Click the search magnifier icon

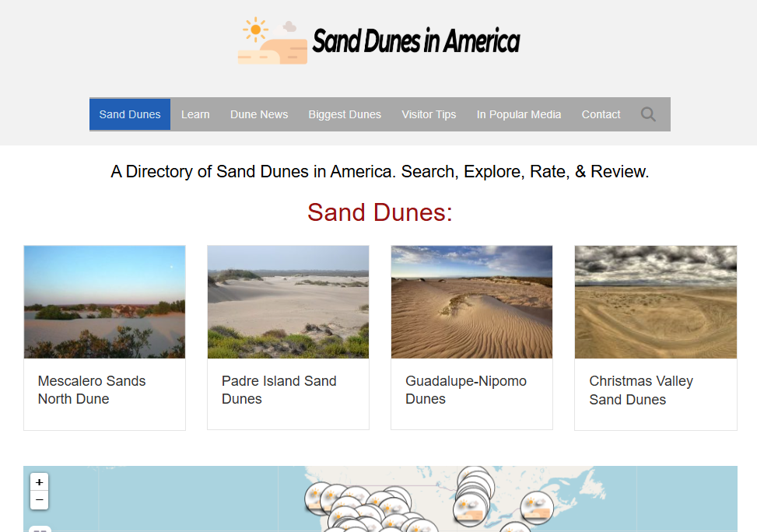648,114
